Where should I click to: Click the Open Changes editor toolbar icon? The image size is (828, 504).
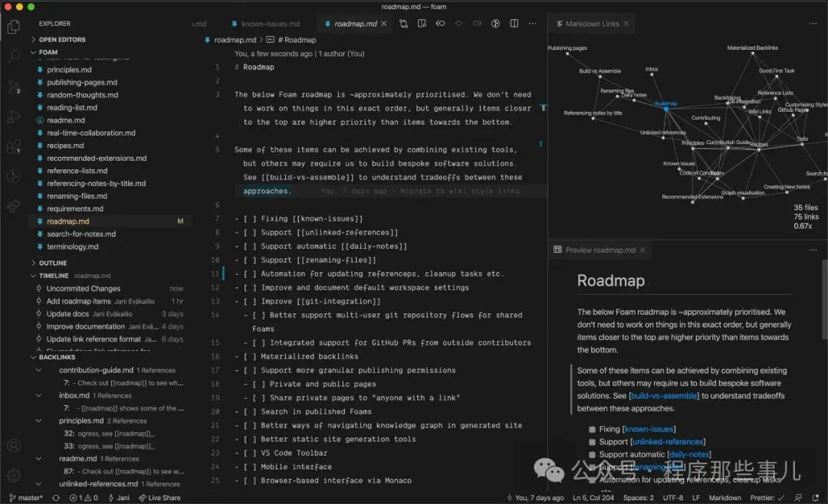point(403,24)
